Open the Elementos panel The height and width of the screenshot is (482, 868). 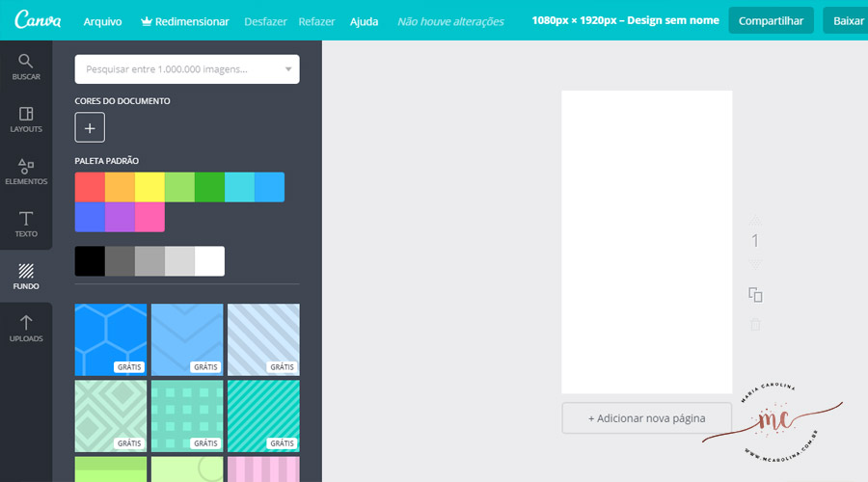point(26,172)
